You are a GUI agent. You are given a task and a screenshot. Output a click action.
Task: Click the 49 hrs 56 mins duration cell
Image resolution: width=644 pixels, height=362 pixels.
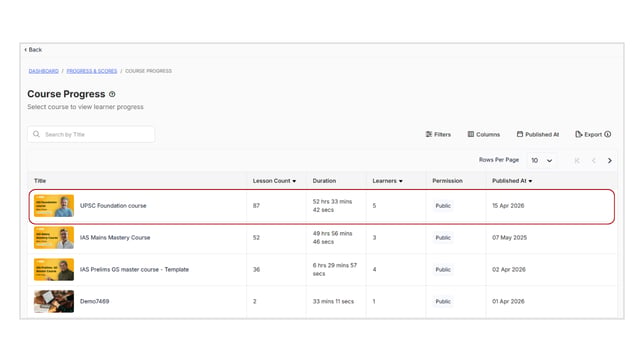click(x=332, y=237)
